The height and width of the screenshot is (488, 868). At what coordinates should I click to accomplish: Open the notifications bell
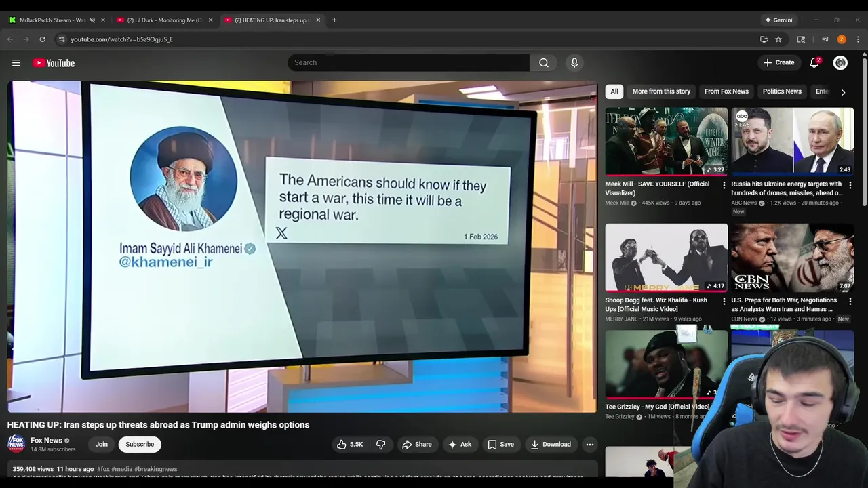point(814,62)
